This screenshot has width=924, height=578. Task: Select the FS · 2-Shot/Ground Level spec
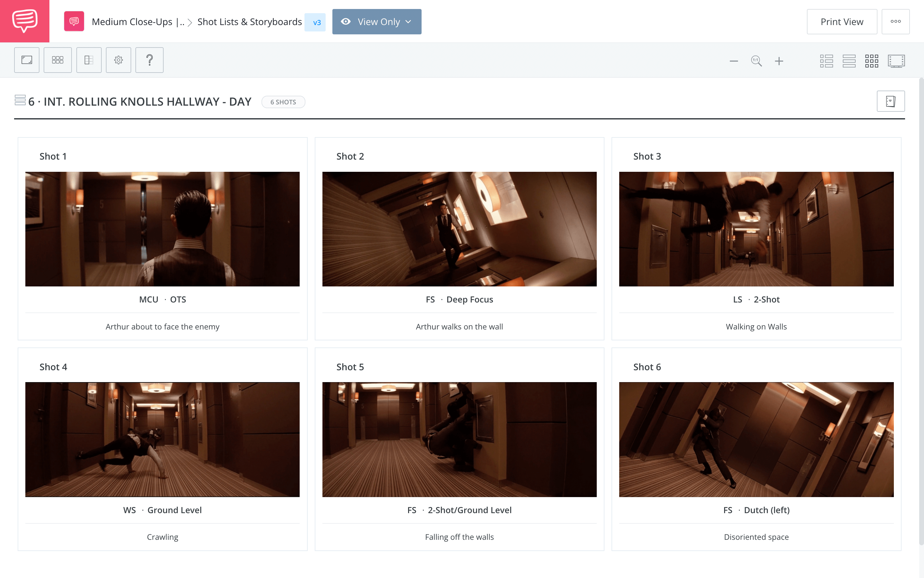[x=459, y=510]
